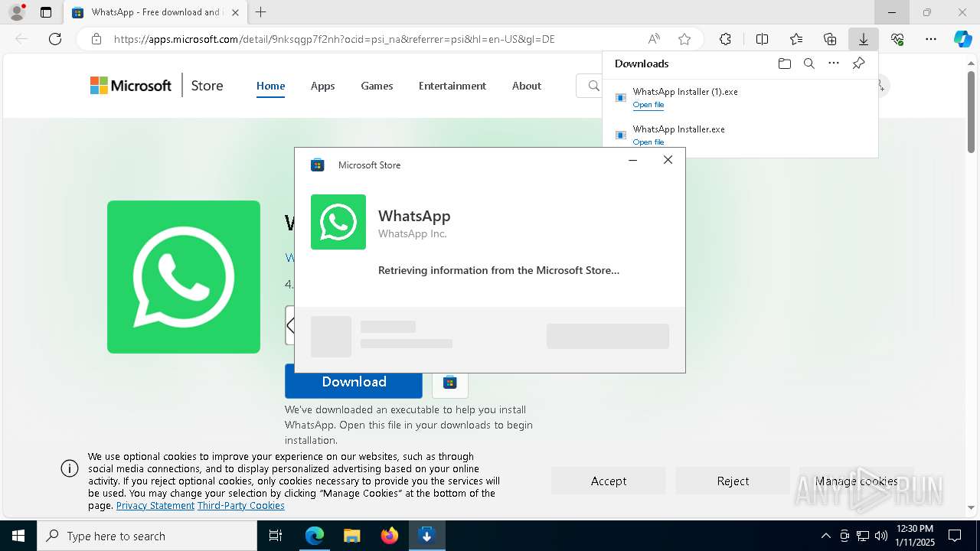
Task: Reject optional cookies
Action: 733,481
